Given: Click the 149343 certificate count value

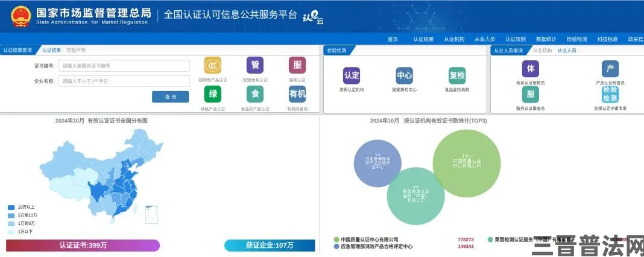Looking at the screenshot, I should point(466,247).
